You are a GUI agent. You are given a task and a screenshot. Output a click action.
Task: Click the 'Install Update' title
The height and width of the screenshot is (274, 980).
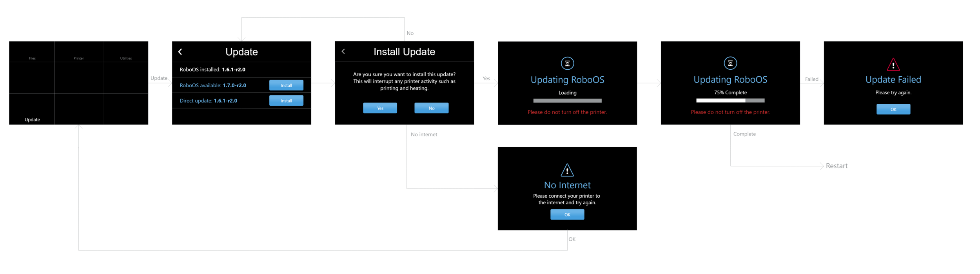(404, 52)
